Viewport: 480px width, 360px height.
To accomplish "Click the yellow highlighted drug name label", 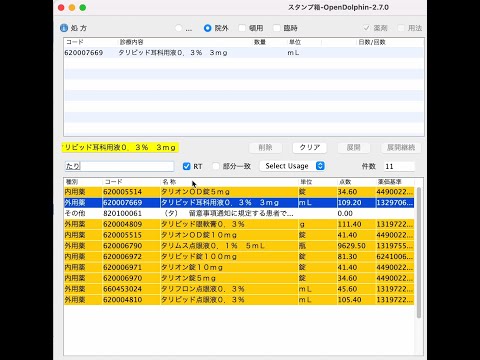I will pos(120,148).
